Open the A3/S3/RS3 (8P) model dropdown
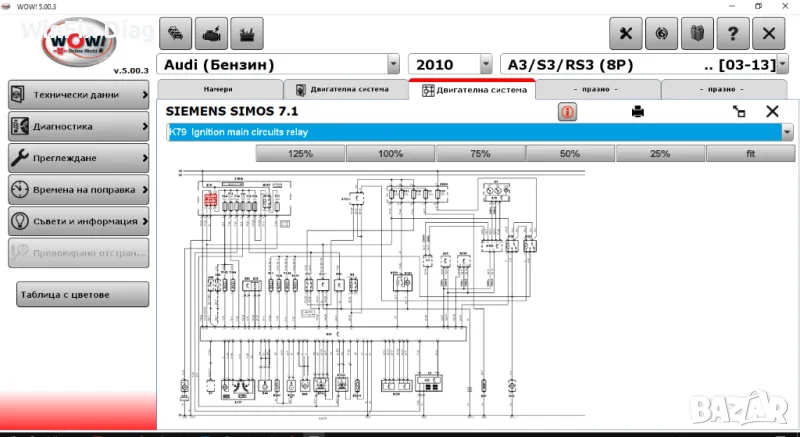The width and height of the screenshot is (800, 437). [x=787, y=65]
